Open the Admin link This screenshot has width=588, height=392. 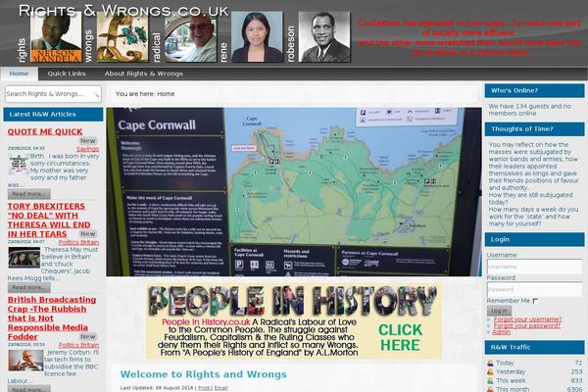502,332
